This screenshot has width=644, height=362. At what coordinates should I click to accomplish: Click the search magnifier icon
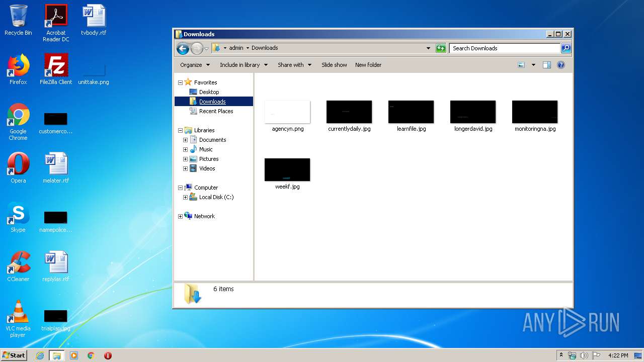566,48
